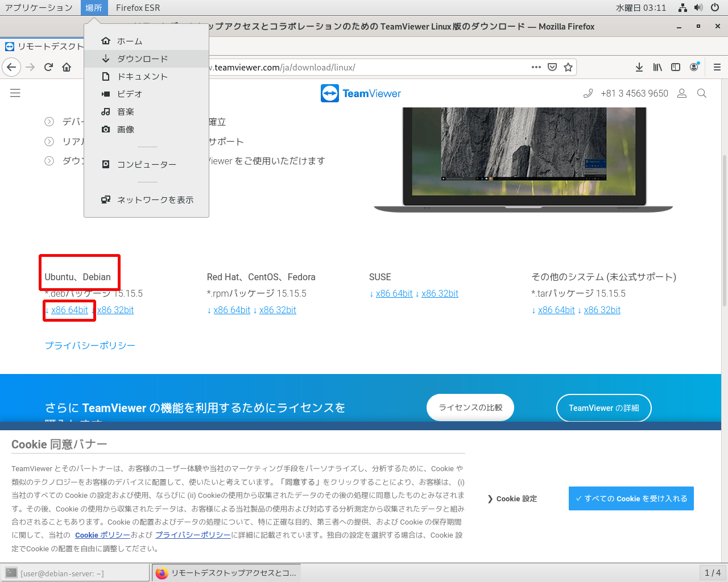The height and width of the screenshot is (582, 728).
Task: Download the Ubuntu Debian x86 64bit package
Action: (69, 310)
